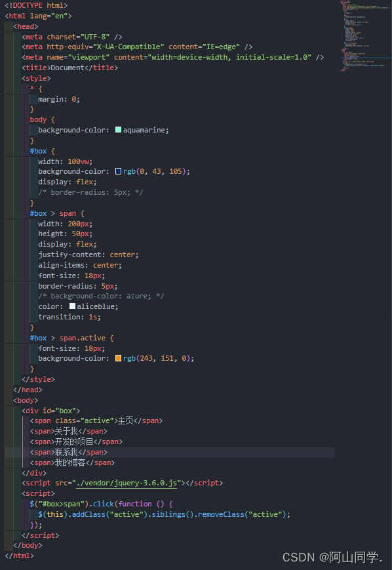
Task: Click the closing </body> tag
Action: (28, 545)
